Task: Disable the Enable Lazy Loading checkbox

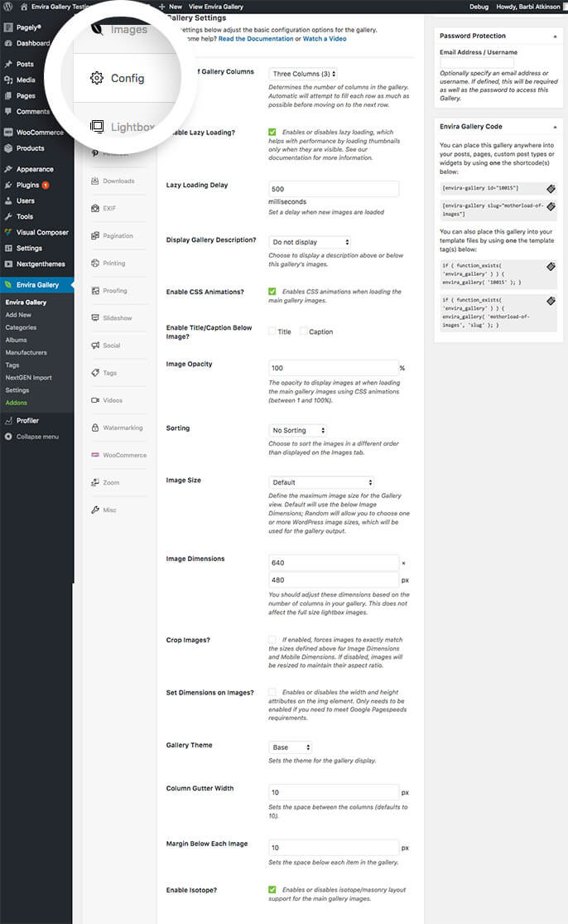Action: point(272,132)
